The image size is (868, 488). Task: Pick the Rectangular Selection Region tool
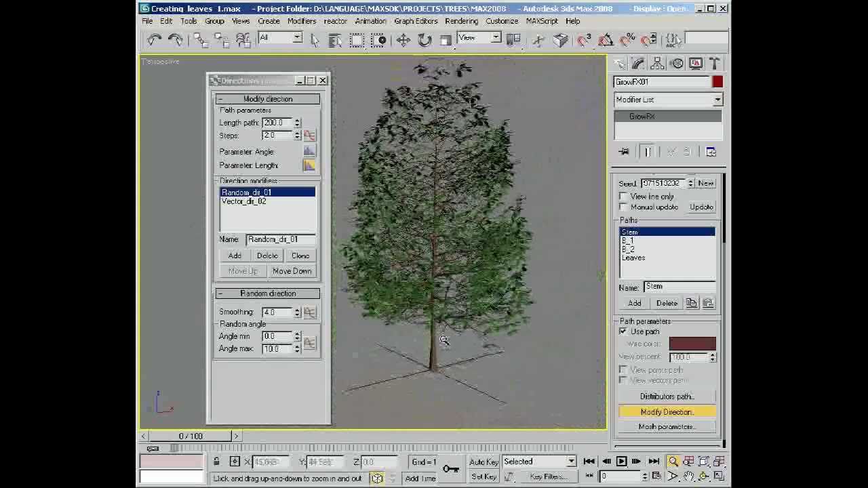coord(357,40)
